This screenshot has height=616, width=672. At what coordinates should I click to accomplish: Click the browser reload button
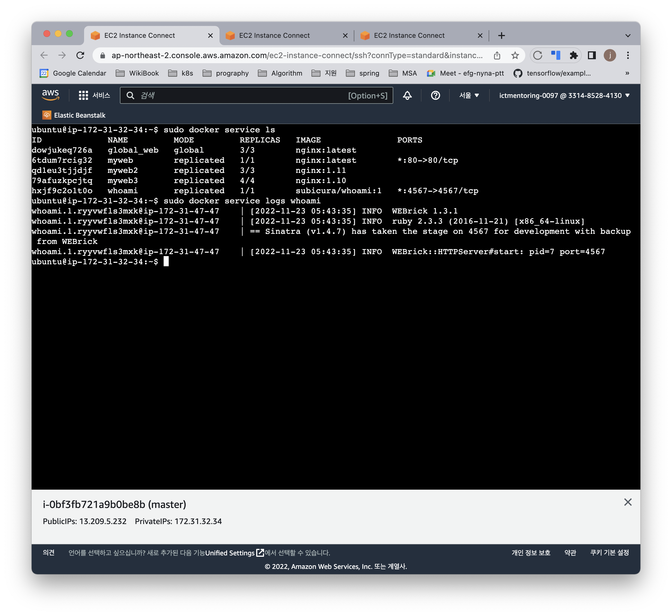pyautogui.click(x=80, y=55)
